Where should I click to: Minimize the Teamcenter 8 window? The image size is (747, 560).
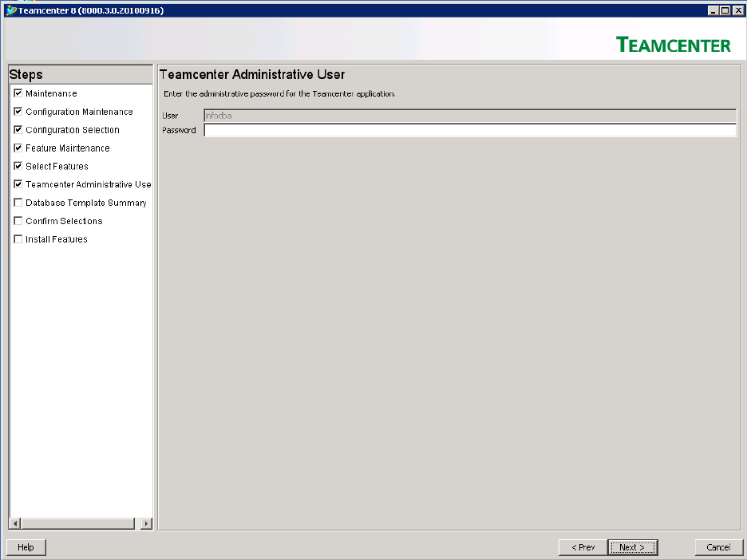[713, 10]
